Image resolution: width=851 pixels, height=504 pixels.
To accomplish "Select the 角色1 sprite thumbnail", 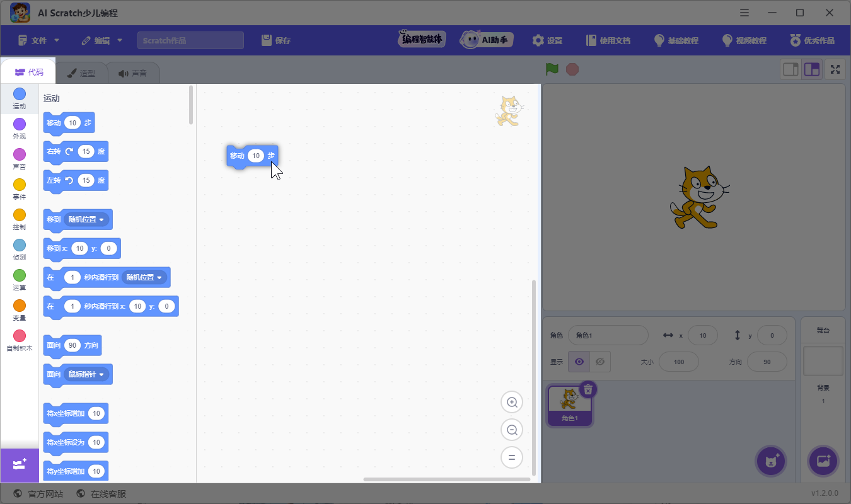I will click(570, 405).
